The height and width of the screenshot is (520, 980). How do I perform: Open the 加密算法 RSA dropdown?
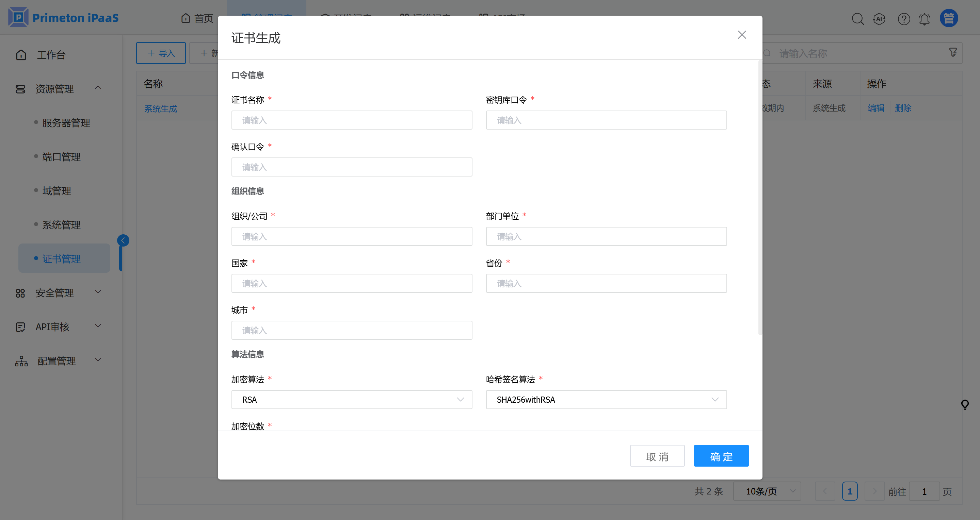(x=352, y=400)
